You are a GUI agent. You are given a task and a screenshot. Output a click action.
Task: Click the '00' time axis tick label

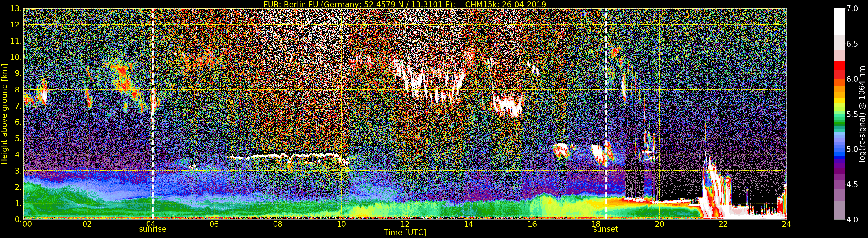(27, 224)
